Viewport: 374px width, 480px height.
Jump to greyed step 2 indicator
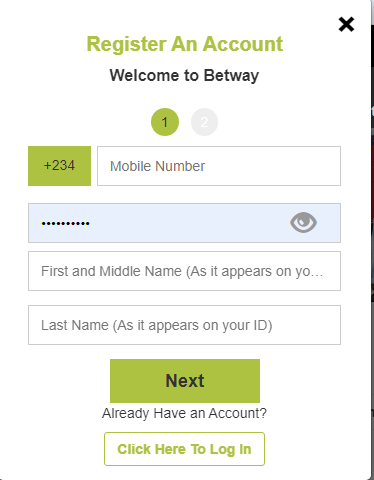pos(204,122)
